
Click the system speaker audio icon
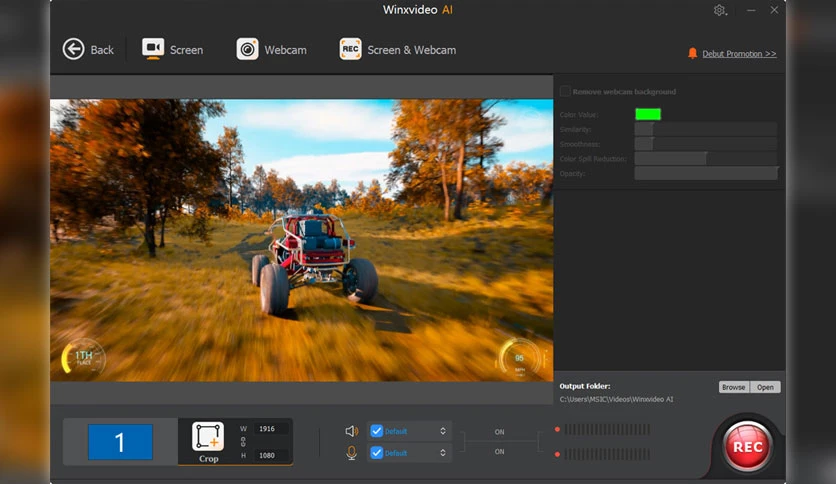tap(352, 431)
